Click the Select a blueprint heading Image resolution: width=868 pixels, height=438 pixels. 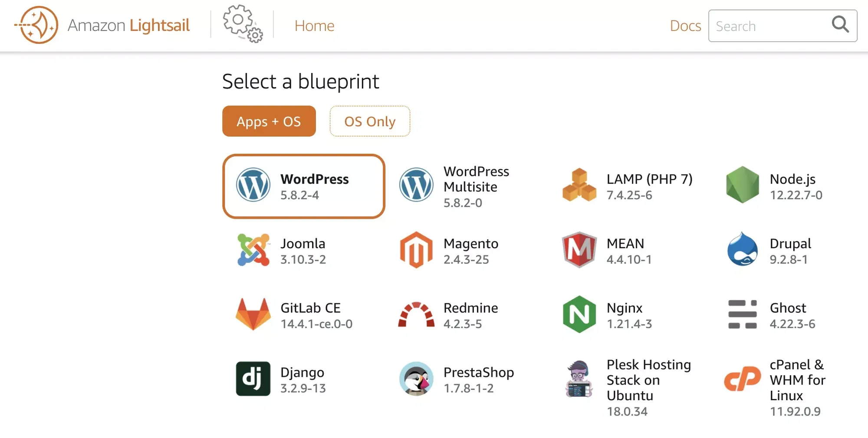point(300,82)
